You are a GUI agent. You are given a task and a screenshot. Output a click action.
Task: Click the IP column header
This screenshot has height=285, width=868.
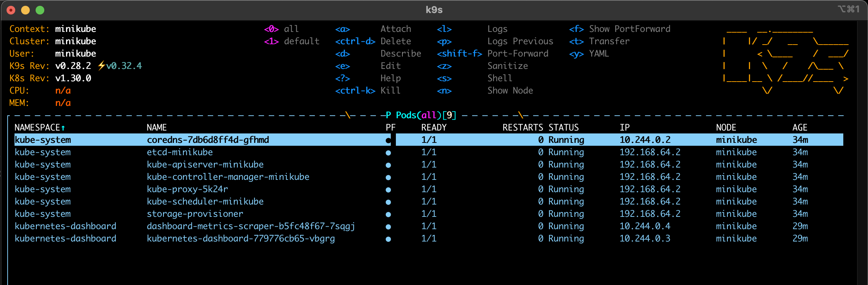click(x=624, y=127)
